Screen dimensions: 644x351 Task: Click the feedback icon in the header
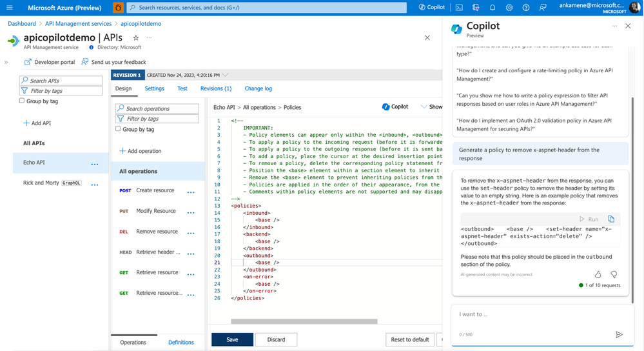(543, 7)
